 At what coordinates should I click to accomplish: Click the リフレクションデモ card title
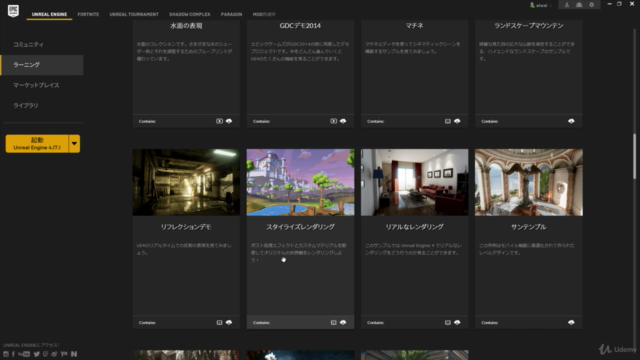point(186,227)
